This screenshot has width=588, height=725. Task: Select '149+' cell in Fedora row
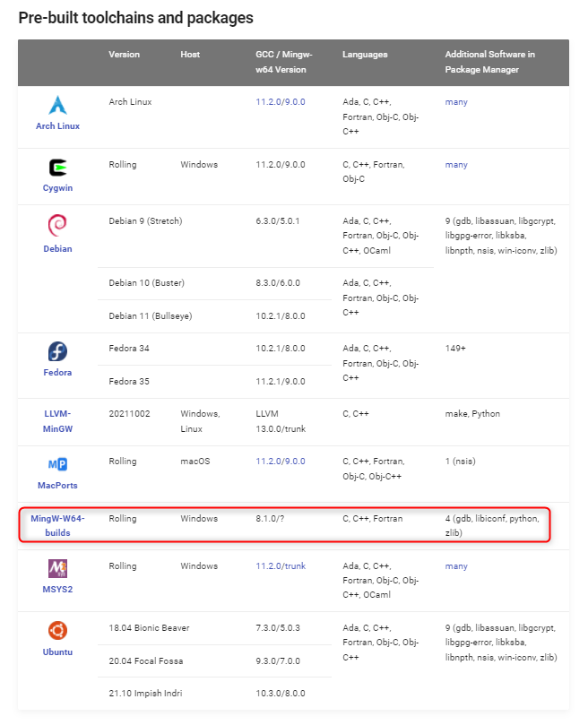pyautogui.click(x=455, y=349)
